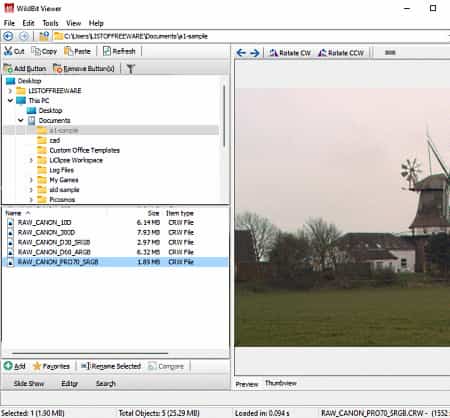
Task: Click the file icon of RAW_CANON_300D
Action: [x=10, y=232]
